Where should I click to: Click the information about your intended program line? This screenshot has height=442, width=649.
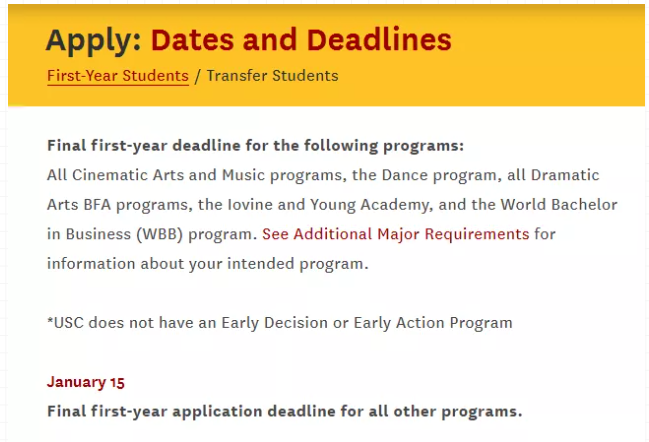coord(207,264)
